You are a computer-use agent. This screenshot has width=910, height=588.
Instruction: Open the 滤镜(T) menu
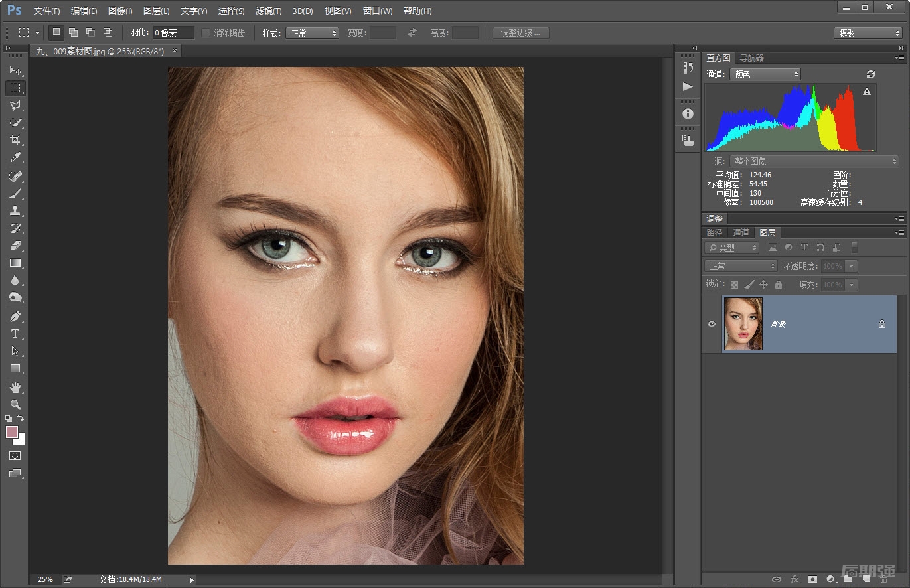click(x=268, y=11)
